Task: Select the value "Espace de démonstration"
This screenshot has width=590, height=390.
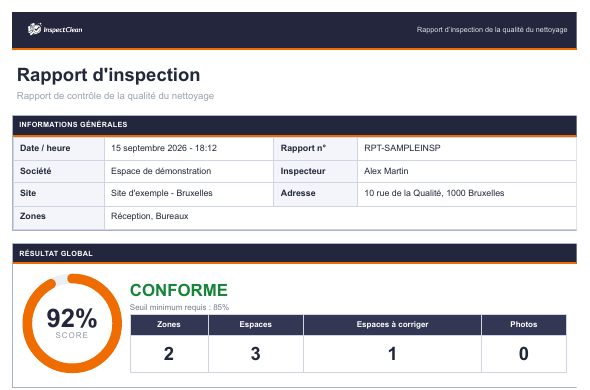Action: point(161,171)
